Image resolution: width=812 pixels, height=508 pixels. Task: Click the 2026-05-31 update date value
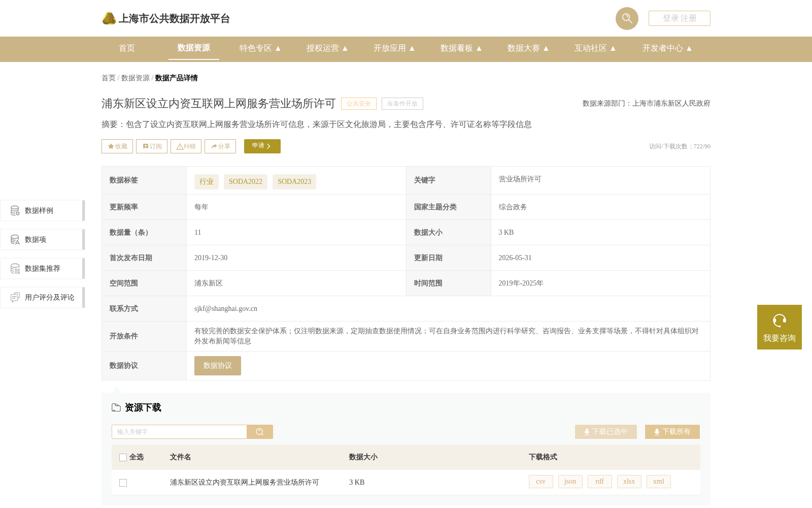point(515,258)
